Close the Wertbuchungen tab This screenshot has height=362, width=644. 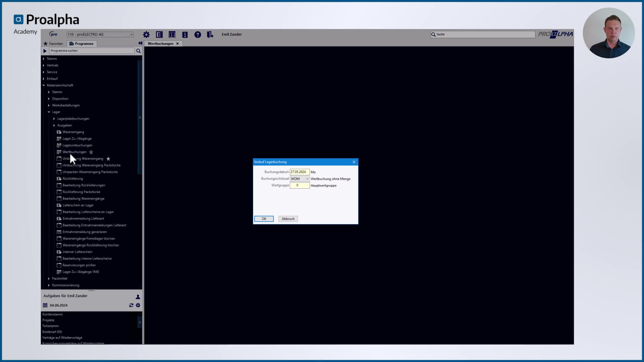pyautogui.click(x=177, y=43)
